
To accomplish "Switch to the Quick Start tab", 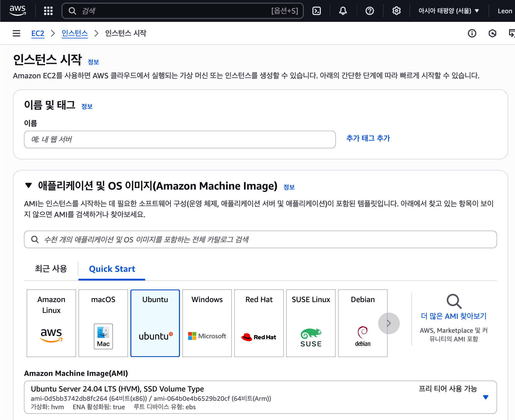I will pyautogui.click(x=112, y=269).
